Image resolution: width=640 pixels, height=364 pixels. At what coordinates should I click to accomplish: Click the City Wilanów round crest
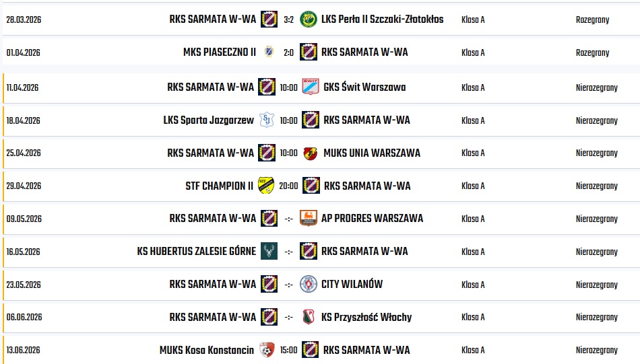309,284
